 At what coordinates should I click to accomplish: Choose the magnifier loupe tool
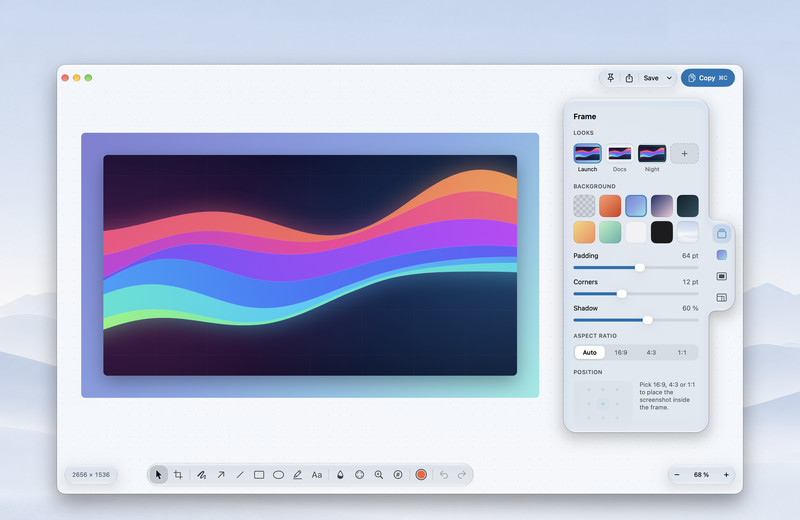(379, 475)
